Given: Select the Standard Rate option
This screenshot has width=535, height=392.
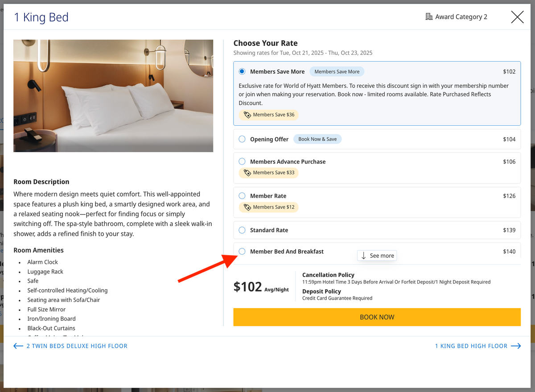Looking at the screenshot, I should pyautogui.click(x=242, y=230).
